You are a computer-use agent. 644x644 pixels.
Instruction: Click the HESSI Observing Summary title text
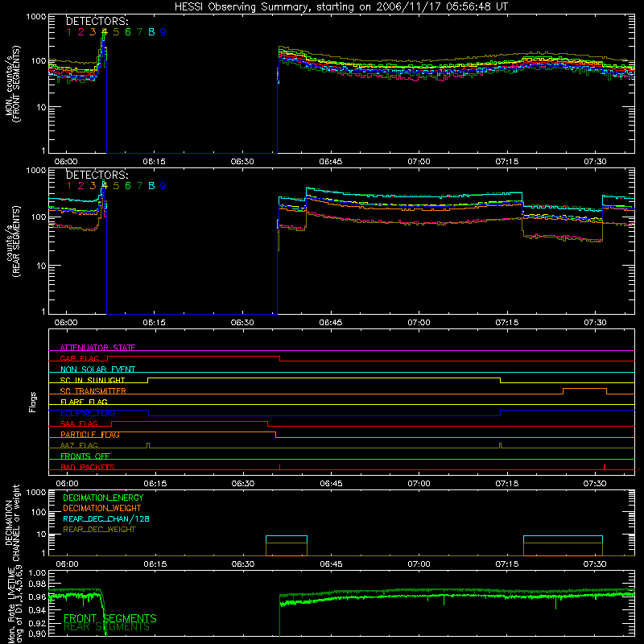point(341,7)
